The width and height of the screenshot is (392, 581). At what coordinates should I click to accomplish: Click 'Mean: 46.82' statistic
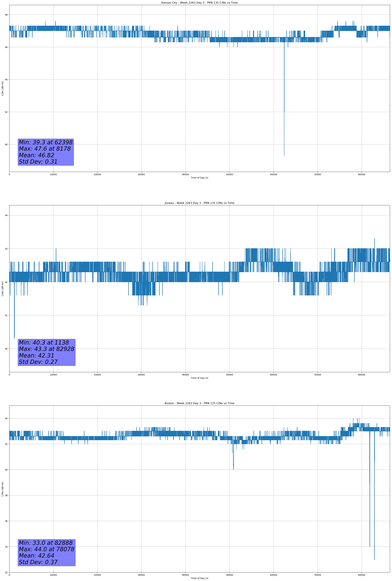(36, 155)
